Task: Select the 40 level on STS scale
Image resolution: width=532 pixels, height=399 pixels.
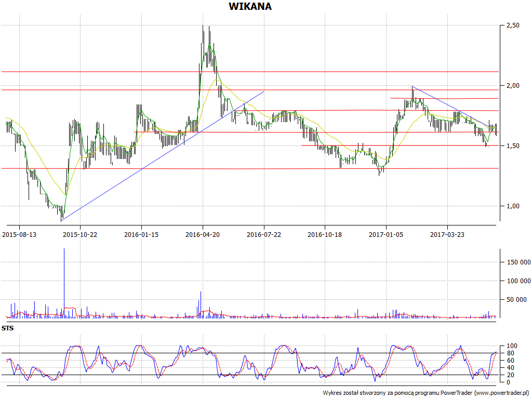Action: [x=512, y=368]
